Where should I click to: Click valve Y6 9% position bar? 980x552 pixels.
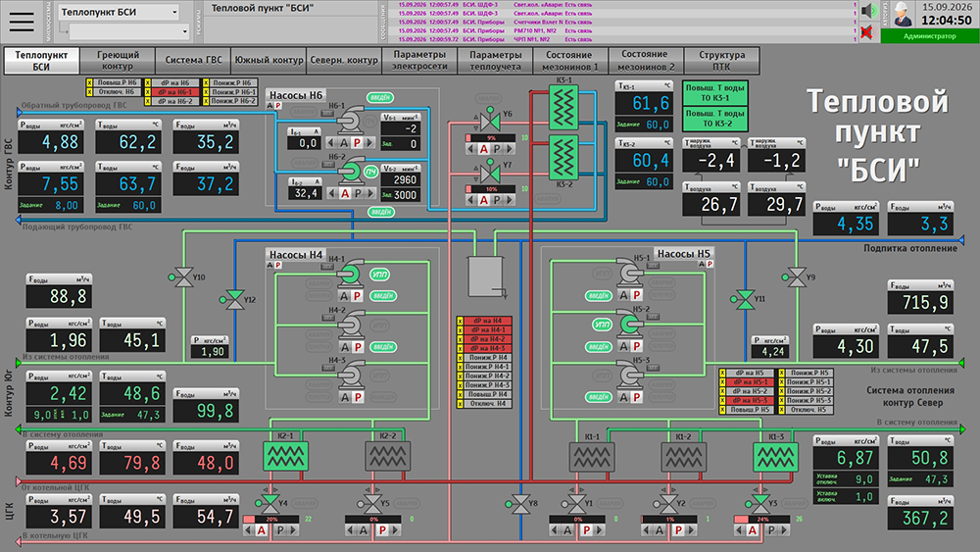(491, 137)
